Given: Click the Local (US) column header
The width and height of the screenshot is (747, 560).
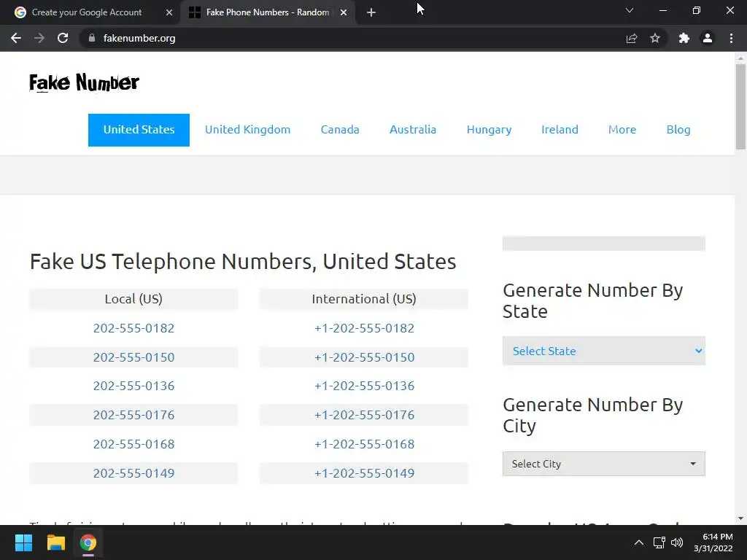Looking at the screenshot, I should (133, 299).
